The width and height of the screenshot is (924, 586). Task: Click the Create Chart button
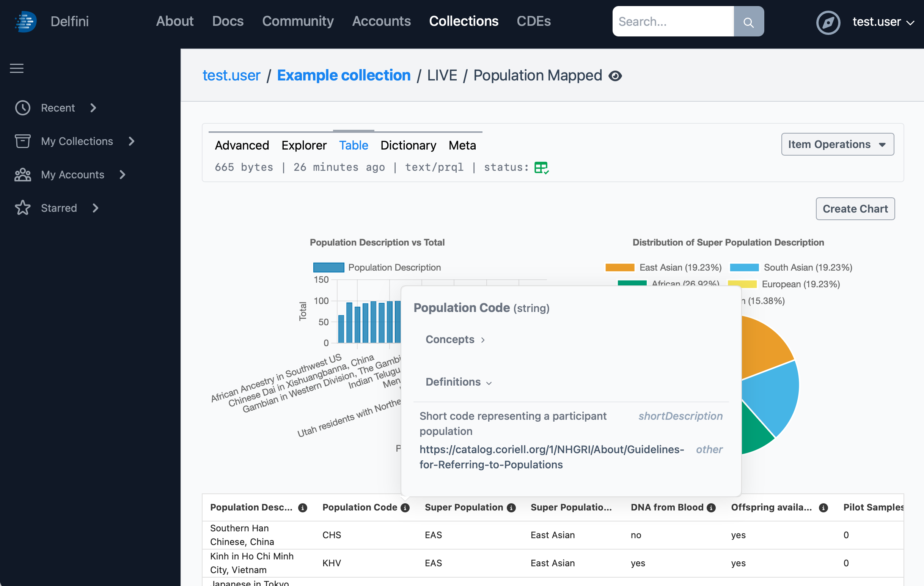pos(855,208)
